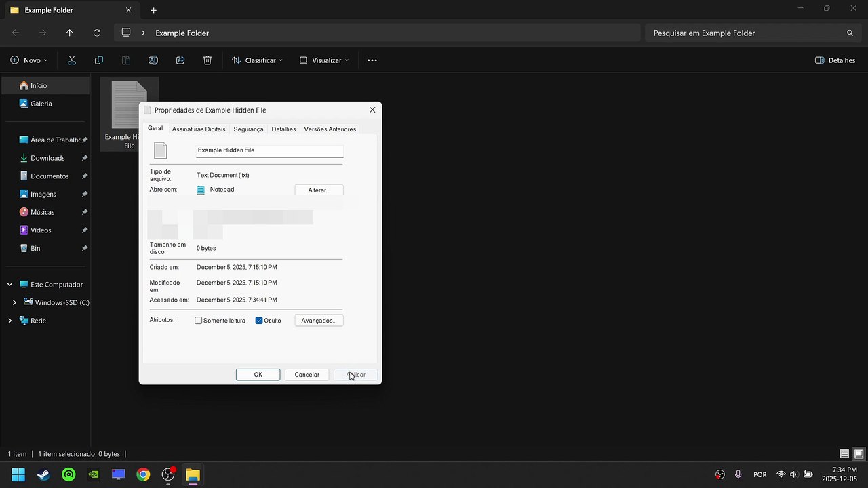The height and width of the screenshot is (488, 868).
Task: Select the Geral tab
Action: point(155,128)
